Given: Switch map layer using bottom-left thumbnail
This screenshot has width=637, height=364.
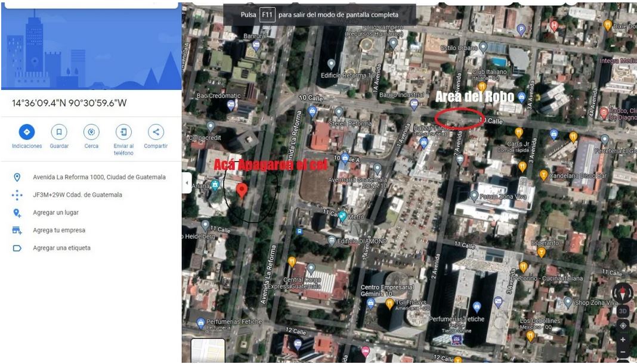Looking at the screenshot, I should tap(208, 351).
